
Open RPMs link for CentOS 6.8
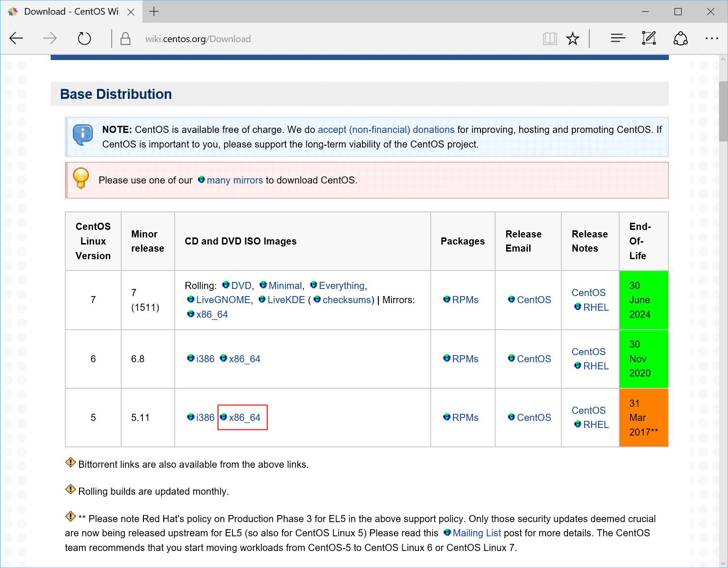pos(461,359)
